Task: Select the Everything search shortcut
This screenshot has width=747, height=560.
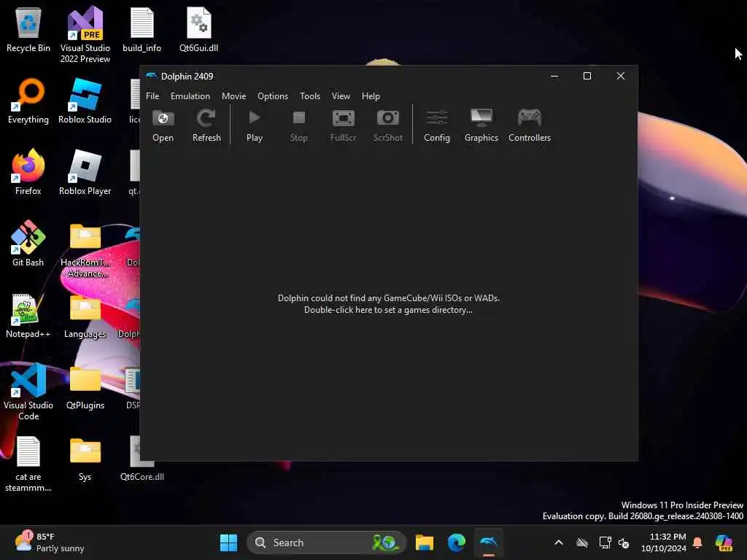Action: [x=28, y=101]
